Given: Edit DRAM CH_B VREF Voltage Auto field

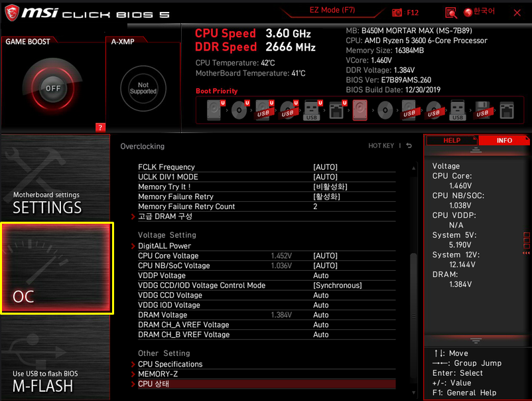Looking at the screenshot, I should coord(320,335).
